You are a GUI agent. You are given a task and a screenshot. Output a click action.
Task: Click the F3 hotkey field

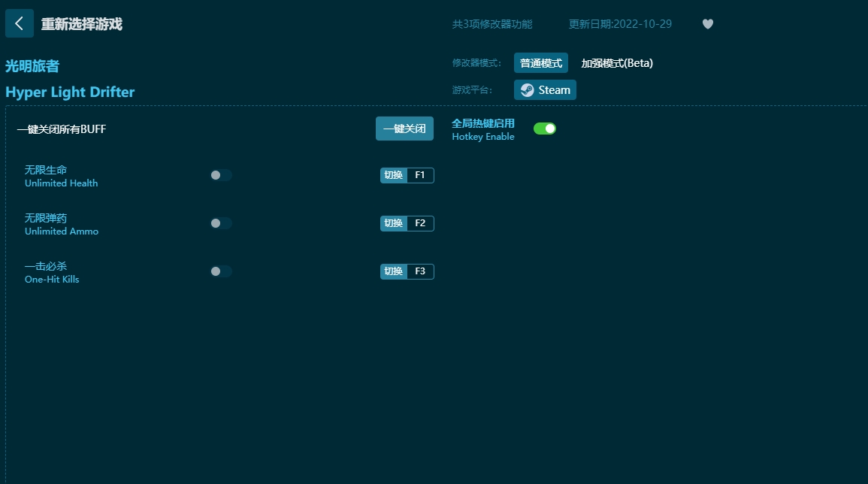point(420,271)
